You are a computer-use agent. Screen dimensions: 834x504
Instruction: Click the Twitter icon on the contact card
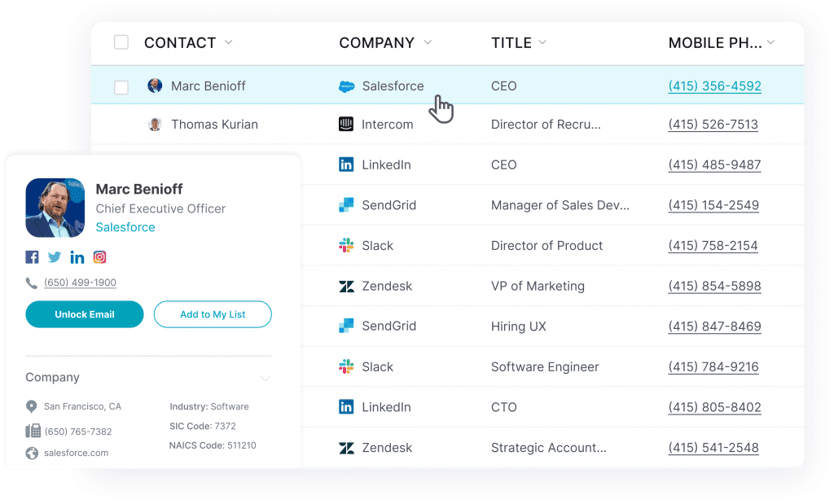point(54,256)
